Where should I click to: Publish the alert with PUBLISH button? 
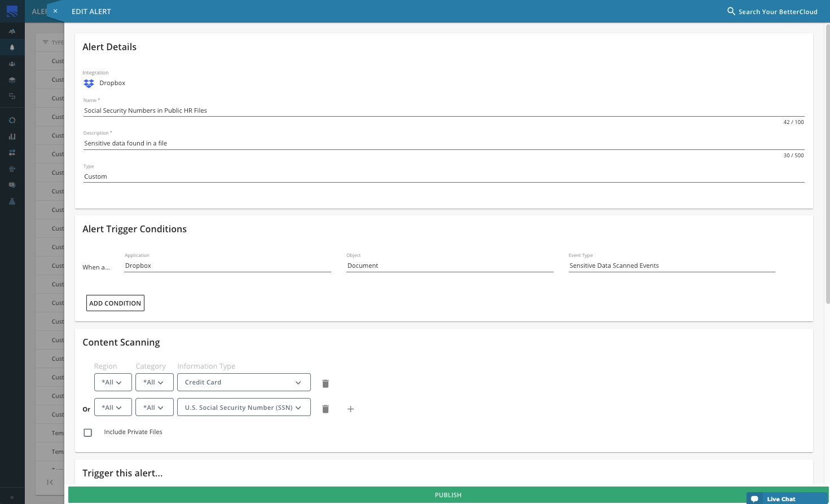(448, 495)
